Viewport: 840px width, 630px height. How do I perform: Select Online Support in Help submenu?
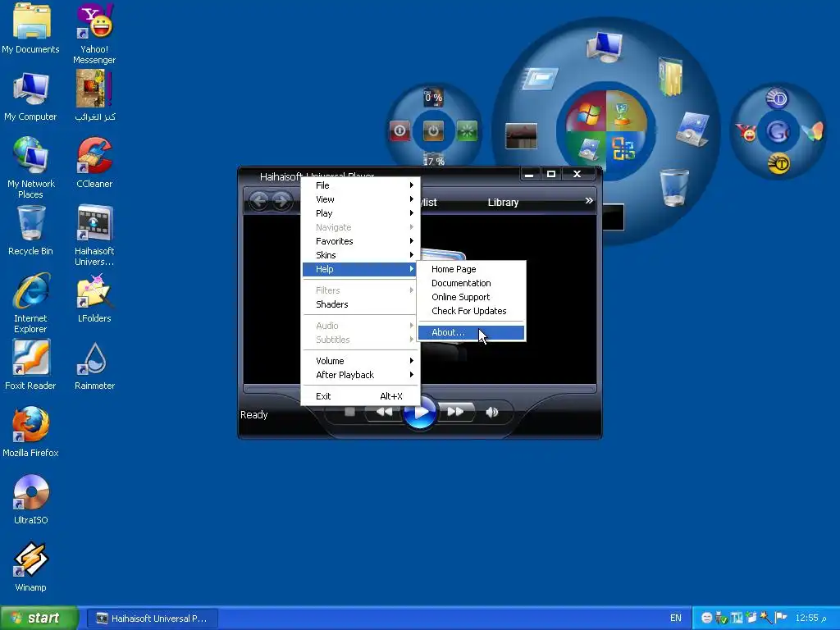472,297
